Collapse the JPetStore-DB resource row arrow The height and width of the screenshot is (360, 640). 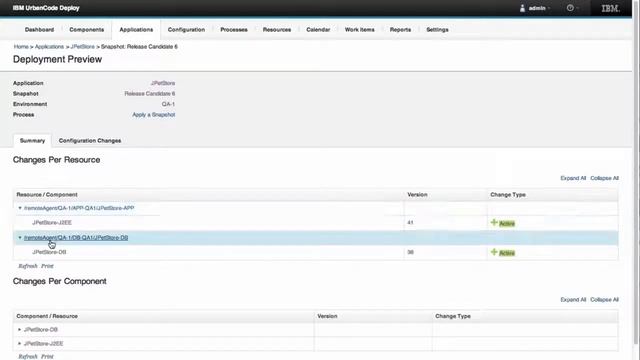tap(20, 238)
